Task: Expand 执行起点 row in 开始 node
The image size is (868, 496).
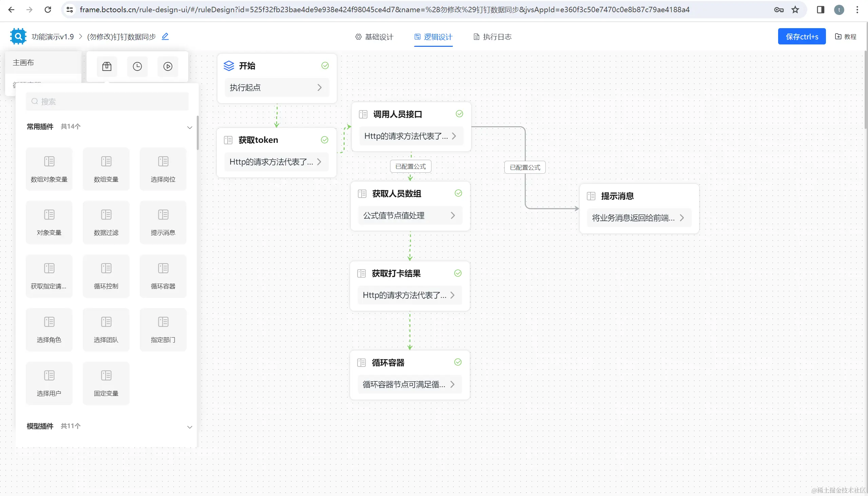Action: [276, 88]
